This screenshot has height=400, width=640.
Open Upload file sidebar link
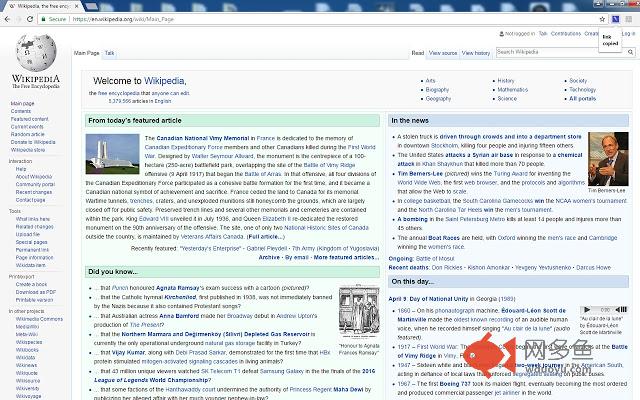tap(27, 234)
